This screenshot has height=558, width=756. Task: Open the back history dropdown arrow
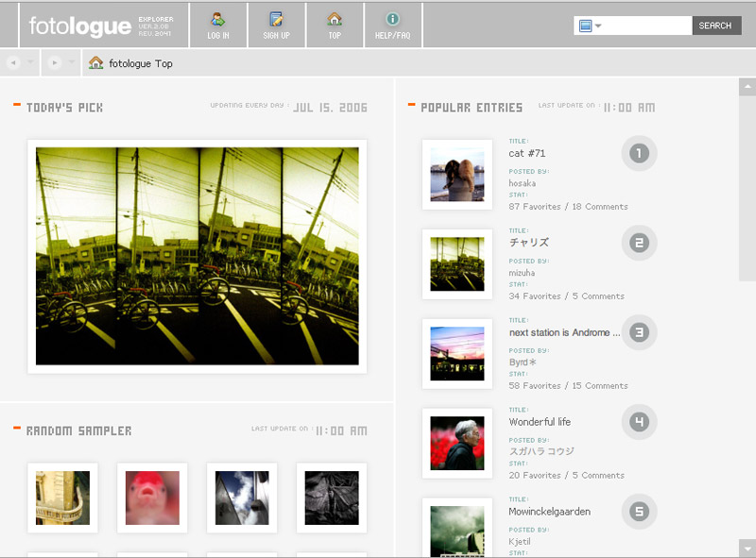[30, 62]
